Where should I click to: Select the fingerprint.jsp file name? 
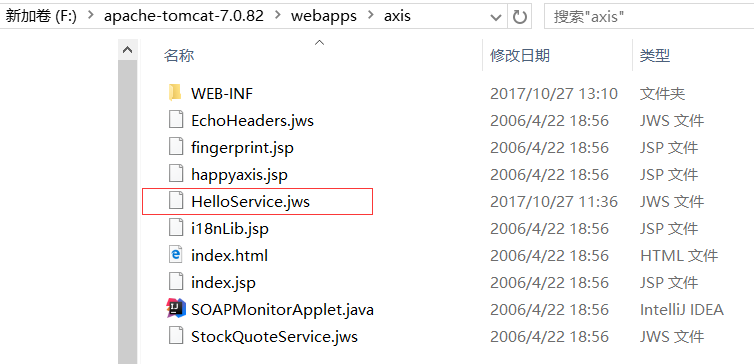[x=242, y=148]
